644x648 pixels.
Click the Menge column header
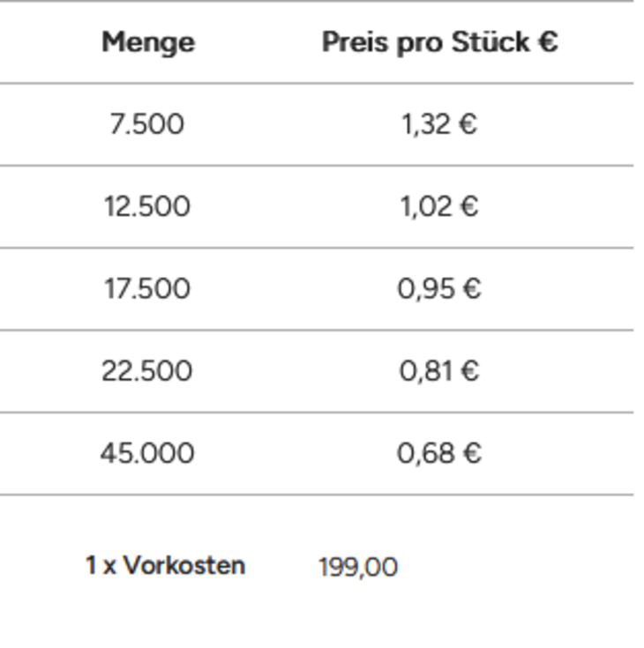click(x=147, y=42)
